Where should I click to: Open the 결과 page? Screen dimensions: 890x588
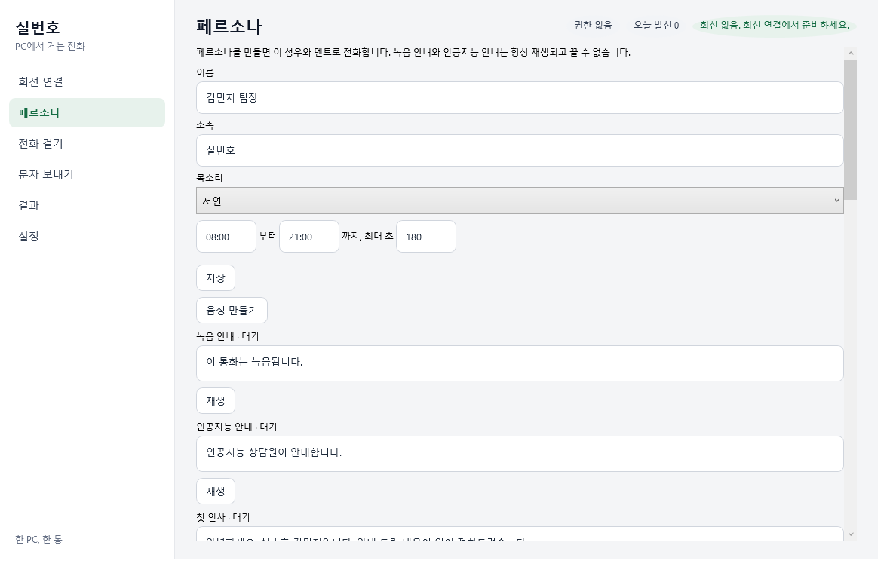87,206
